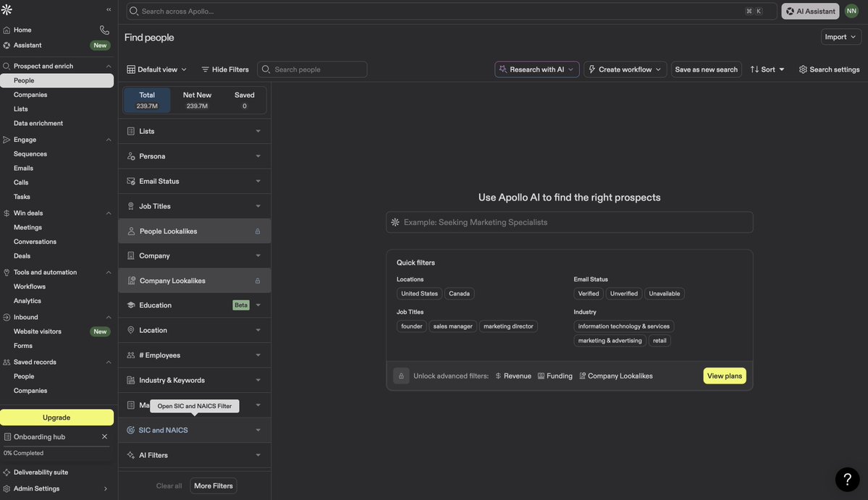Open Sequences in the sidebar
Viewport: 868px width, 500px height.
[x=30, y=153]
